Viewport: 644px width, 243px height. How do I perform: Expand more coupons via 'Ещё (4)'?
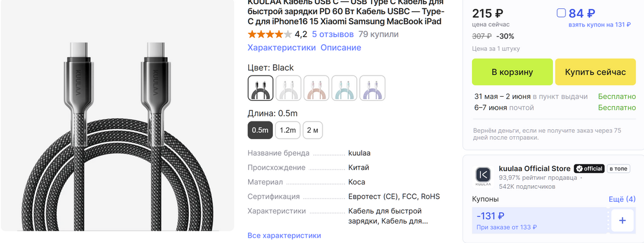[x=622, y=199]
